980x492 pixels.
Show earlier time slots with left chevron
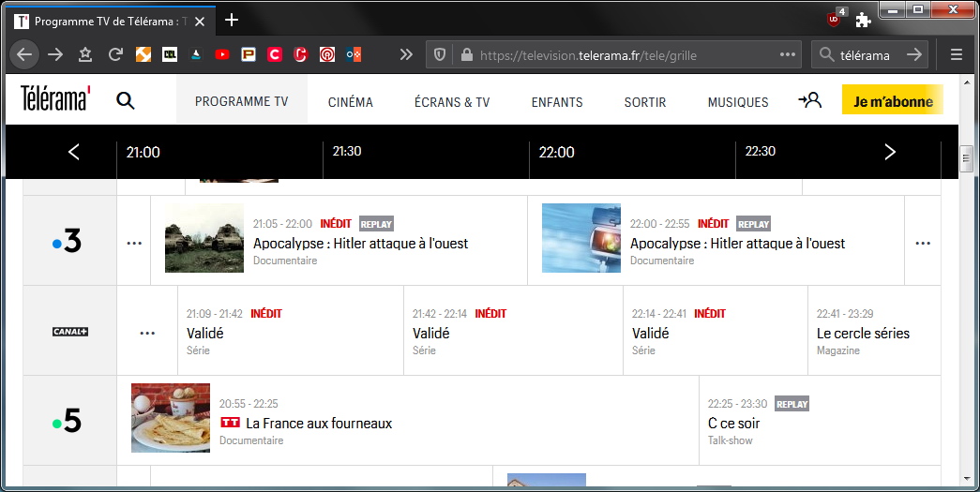(x=74, y=152)
